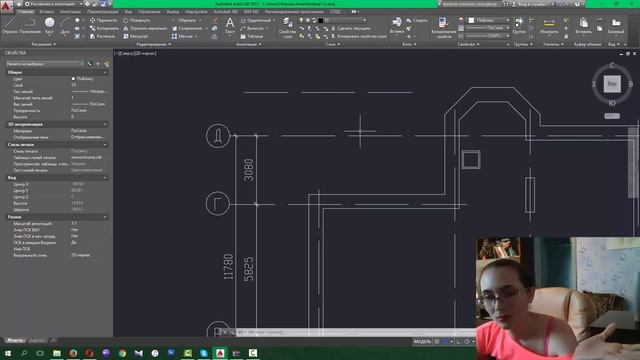This screenshot has width=640, height=360.
Task: Open the AutoCAD application menu logo
Action: pos(6,7)
